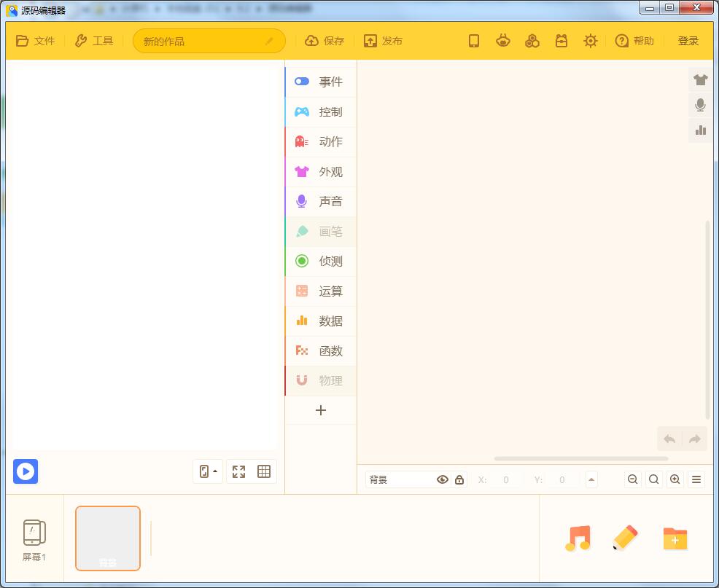Select the 侦测 block category

click(321, 262)
